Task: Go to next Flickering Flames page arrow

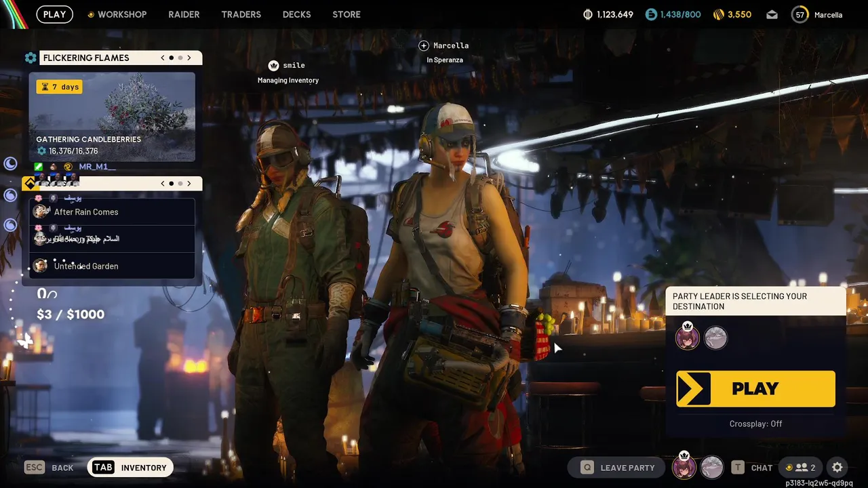Action: 189,58
